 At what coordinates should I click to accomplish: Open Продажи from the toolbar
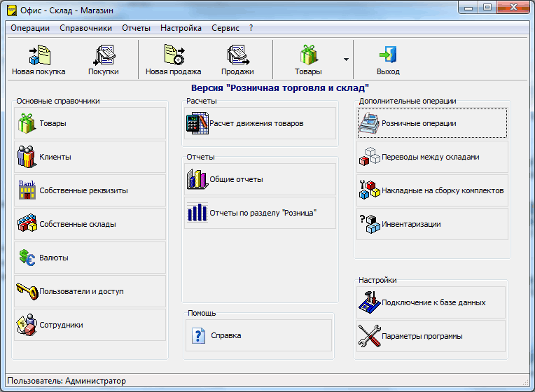coord(237,55)
